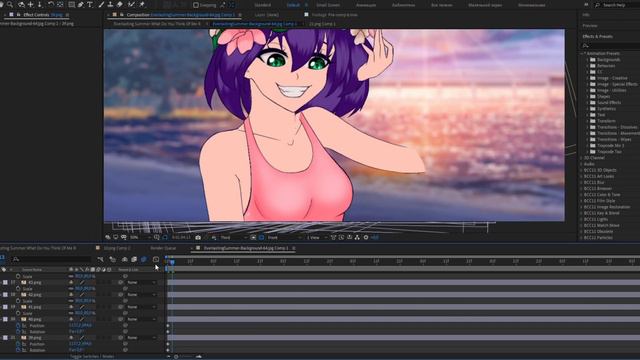Toggle Hide Shy Layers icon in timeline

coord(124,259)
